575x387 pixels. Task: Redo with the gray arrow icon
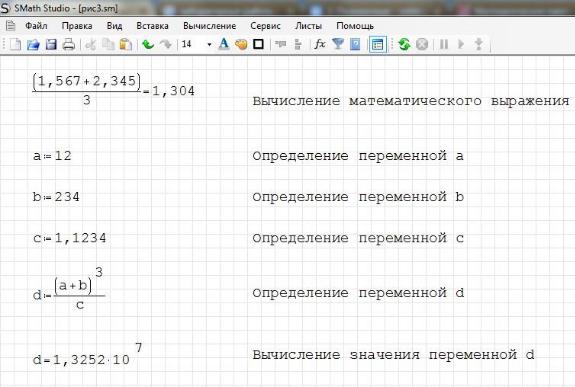click(166, 44)
